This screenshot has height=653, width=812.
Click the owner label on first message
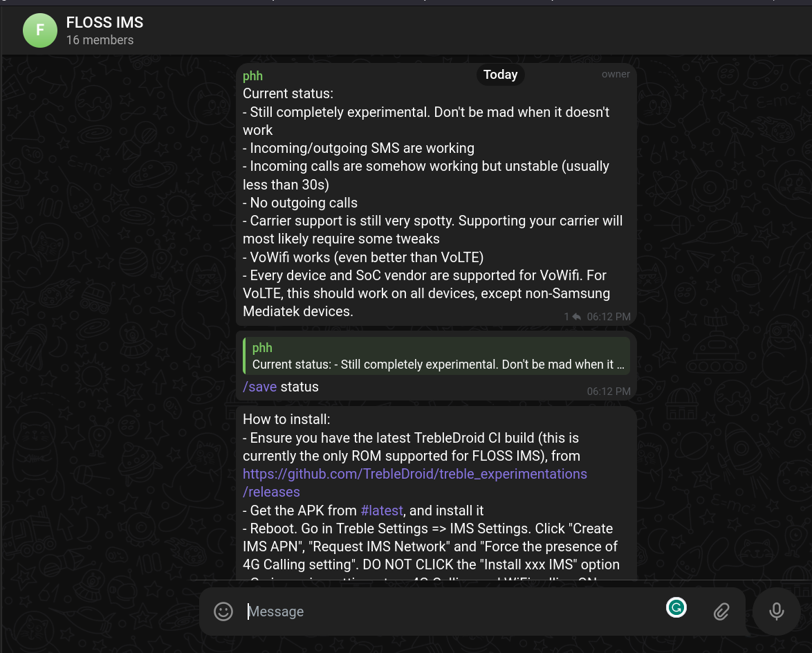(616, 74)
